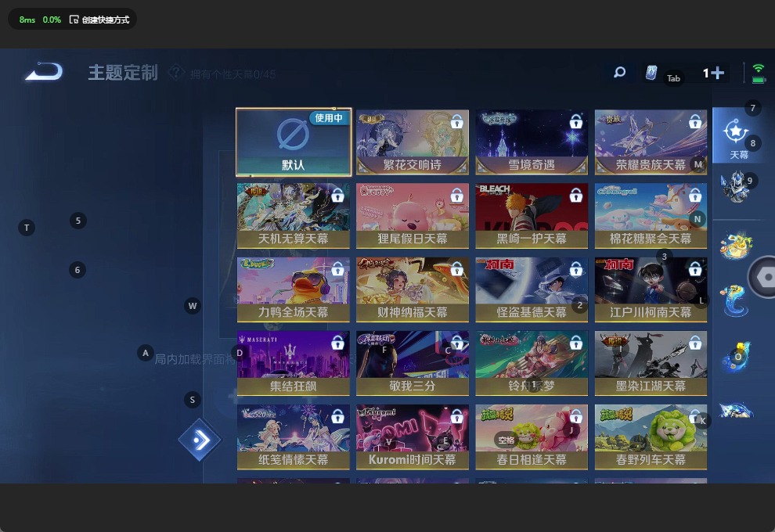Select the 天机无算天幕 theme card
The height and width of the screenshot is (532, 775).
coord(293,215)
